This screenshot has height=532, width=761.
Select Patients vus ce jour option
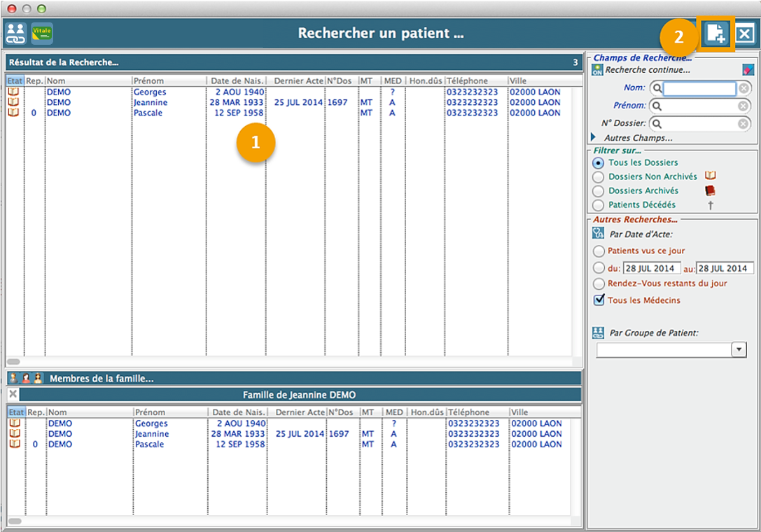pos(598,251)
